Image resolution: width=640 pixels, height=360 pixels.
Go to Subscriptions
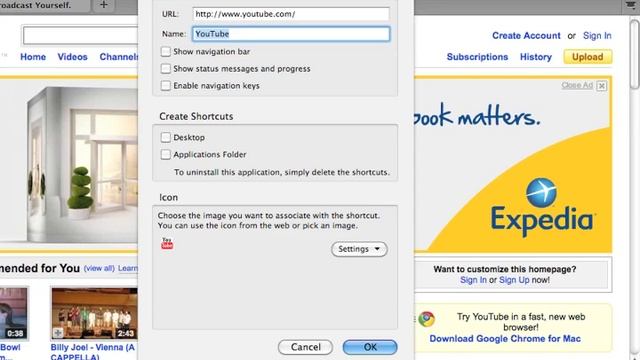(477, 57)
